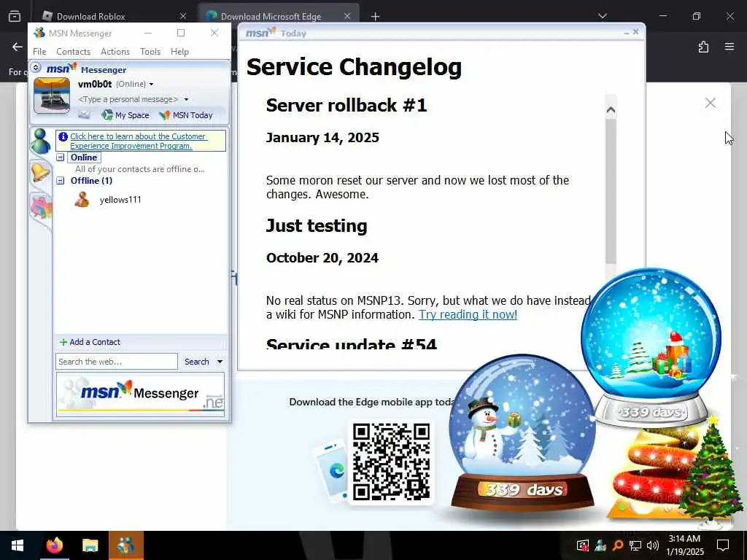This screenshot has height=560, width=747.
Task: Click the January 14, 2025 date text
Action: (322, 137)
